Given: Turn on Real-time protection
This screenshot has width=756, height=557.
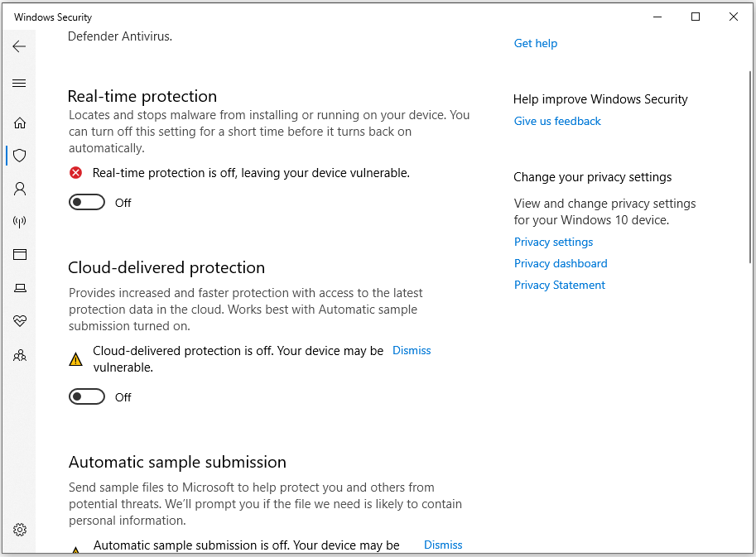Looking at the screenshot, I should 86,201.
